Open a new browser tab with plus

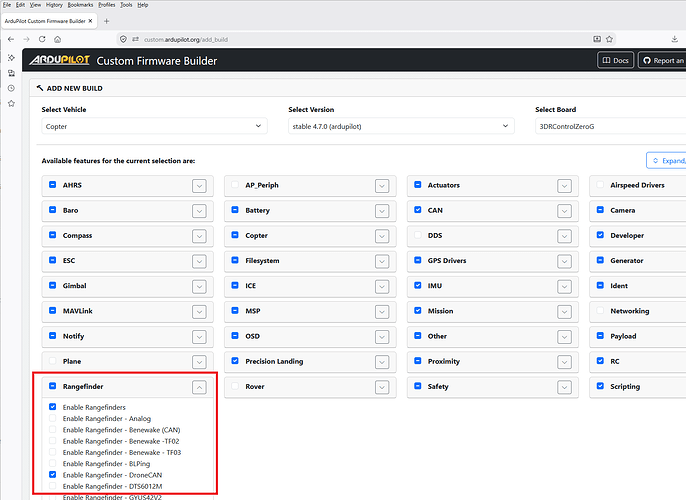106,21
